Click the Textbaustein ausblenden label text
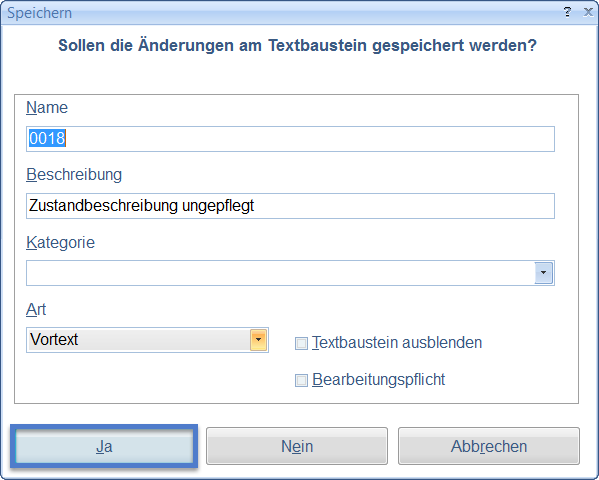The width and height of the screenshot is (599, 480). tap(397, 342)
